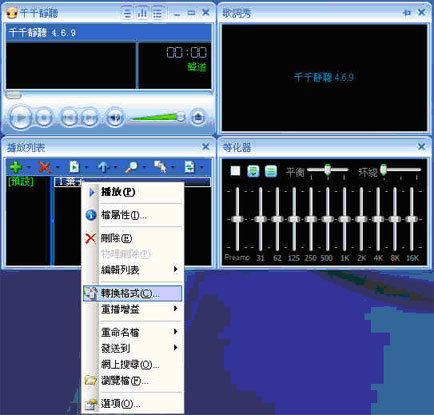Click the 16K equalizer band slider
434x415 pixels.
click(412, 219)
